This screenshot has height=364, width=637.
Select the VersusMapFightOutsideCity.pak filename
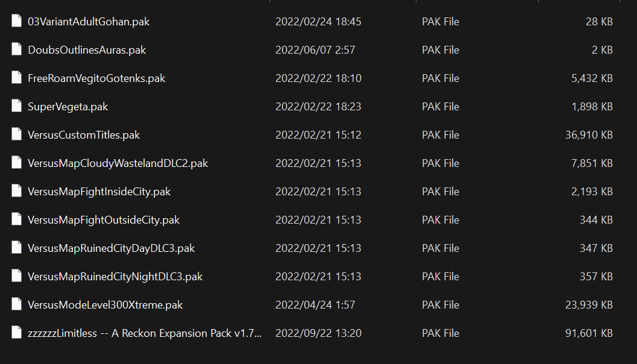click(104, 220)
